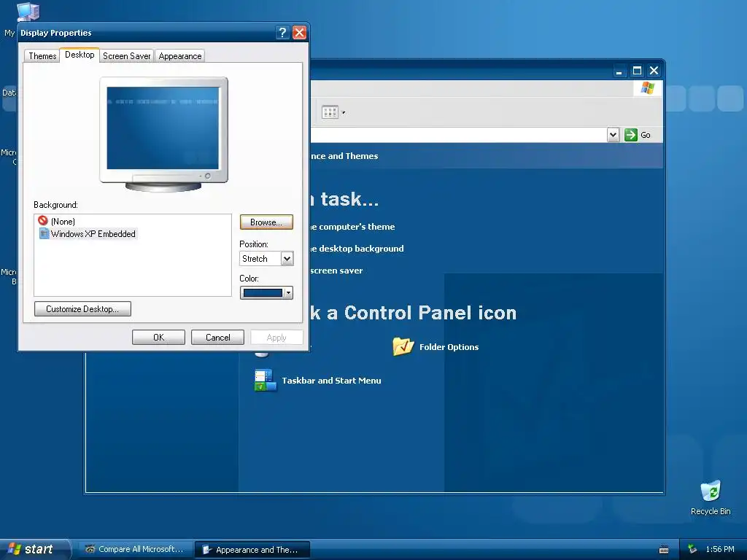Cancel the Display Properties dialog

(x=217, y=337)
